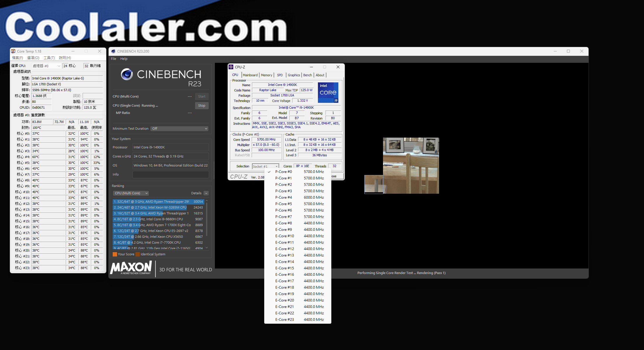Expand the ranking Details arrow

tap(206, 193)
